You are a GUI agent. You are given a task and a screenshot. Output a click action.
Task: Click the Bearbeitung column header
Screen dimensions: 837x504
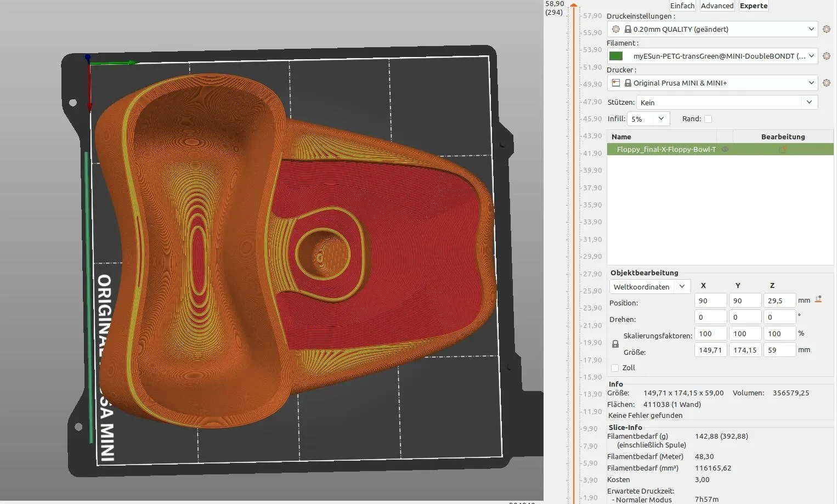[783, 137]
